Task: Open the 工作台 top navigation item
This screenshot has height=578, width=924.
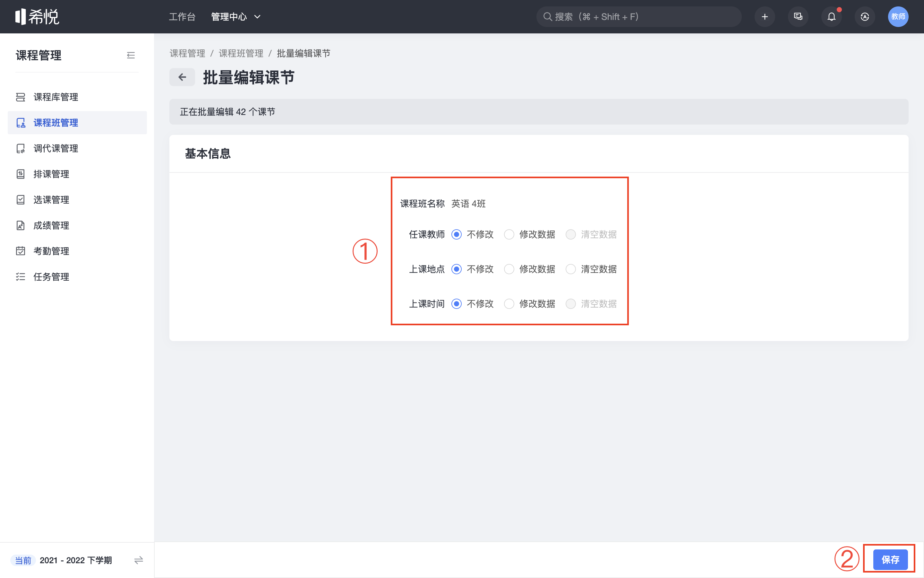Action: (x=182, y=17)
